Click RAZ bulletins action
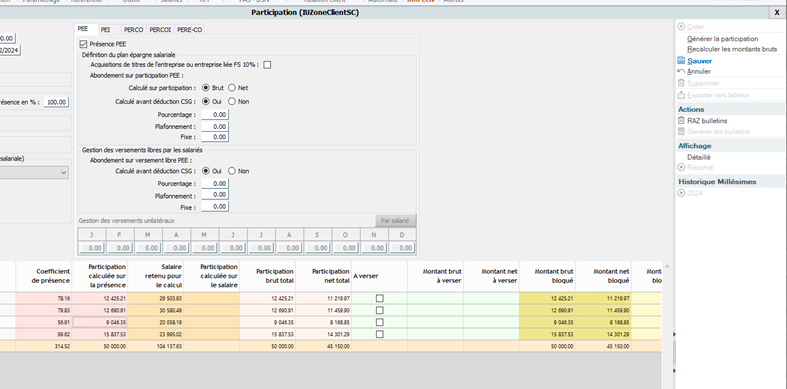This screenshot has height=389, width=787. click(707, 120)
